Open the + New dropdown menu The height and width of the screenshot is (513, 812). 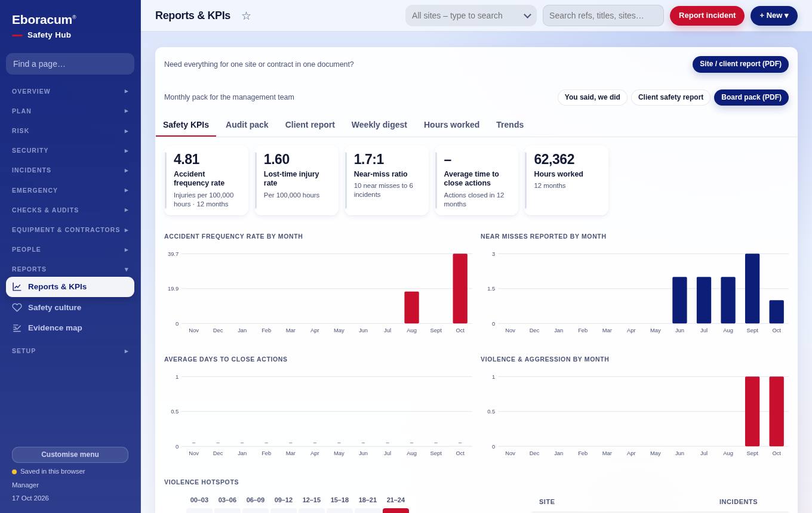774,16
